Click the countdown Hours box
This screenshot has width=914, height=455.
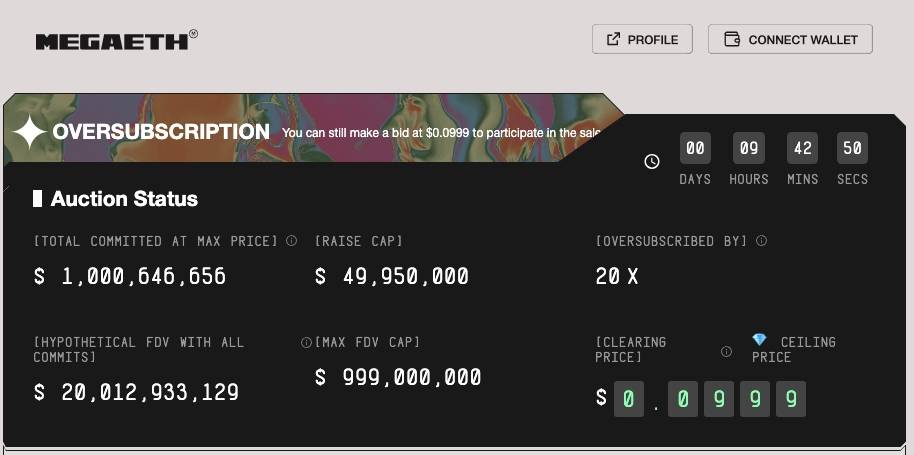tap(749, 148)
